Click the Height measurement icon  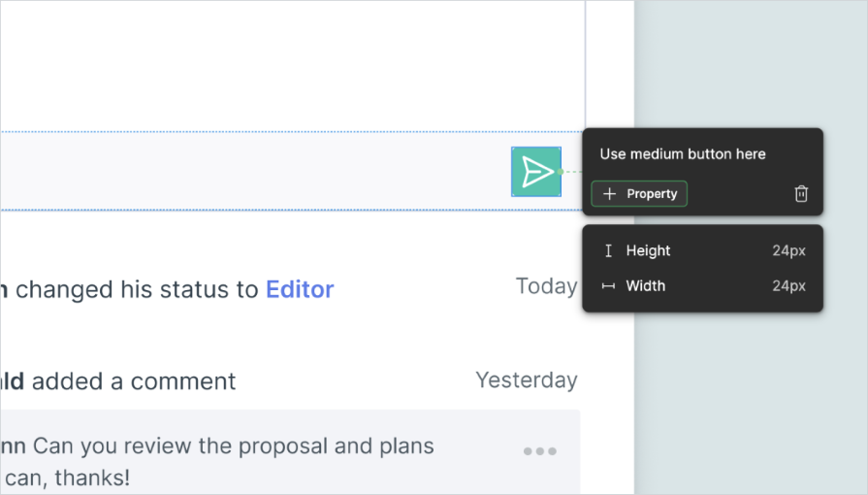coord(608,250)
